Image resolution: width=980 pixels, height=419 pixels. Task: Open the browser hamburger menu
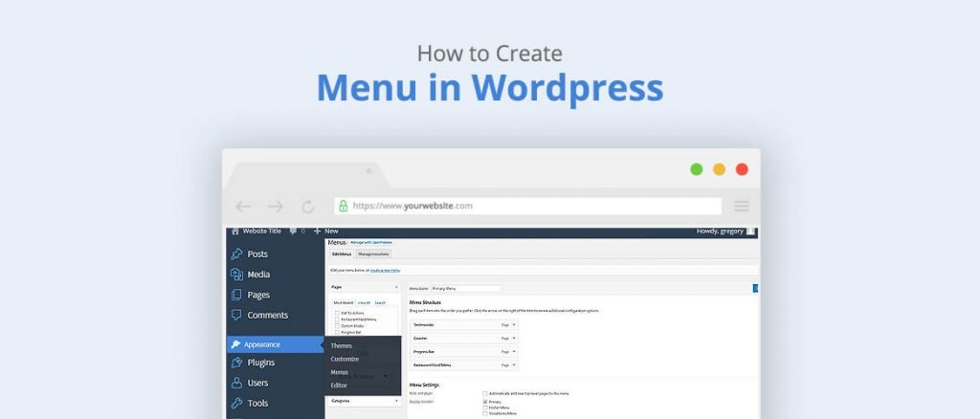click(x=742, y=206)
